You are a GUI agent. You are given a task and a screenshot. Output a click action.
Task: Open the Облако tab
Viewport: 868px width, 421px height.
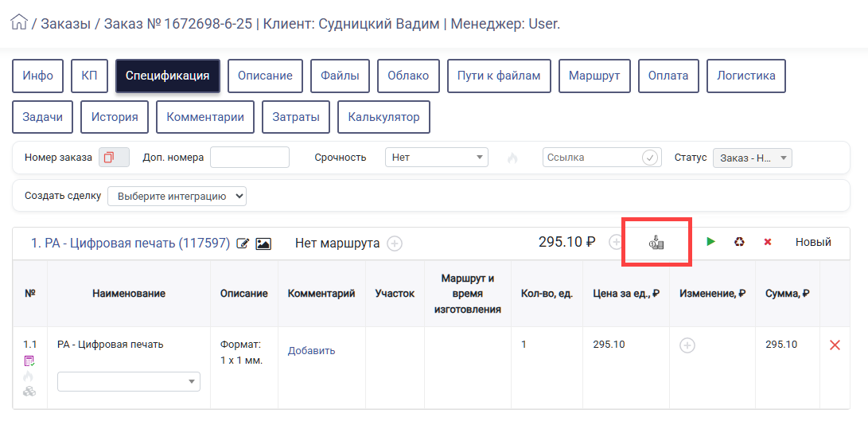coord(408,76)
